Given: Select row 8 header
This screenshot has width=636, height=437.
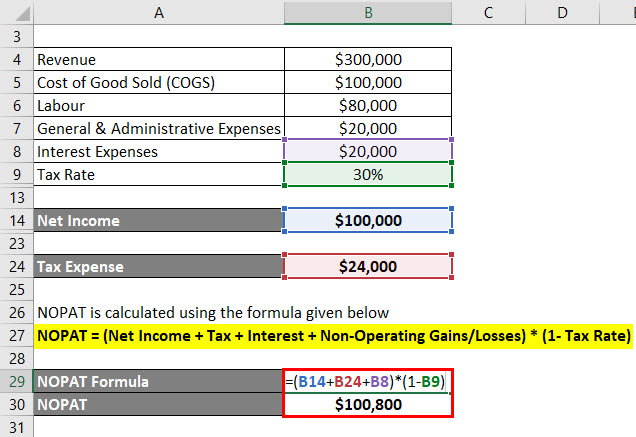Looking at the screenshot, I should click(x=17, y=152).
